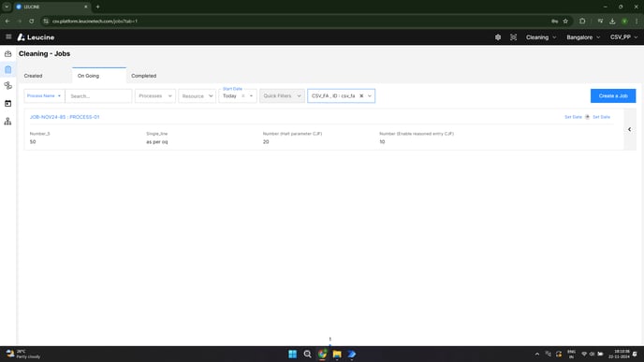
Task: Open File Explorer from the taskbar
Action: (337, 354)
